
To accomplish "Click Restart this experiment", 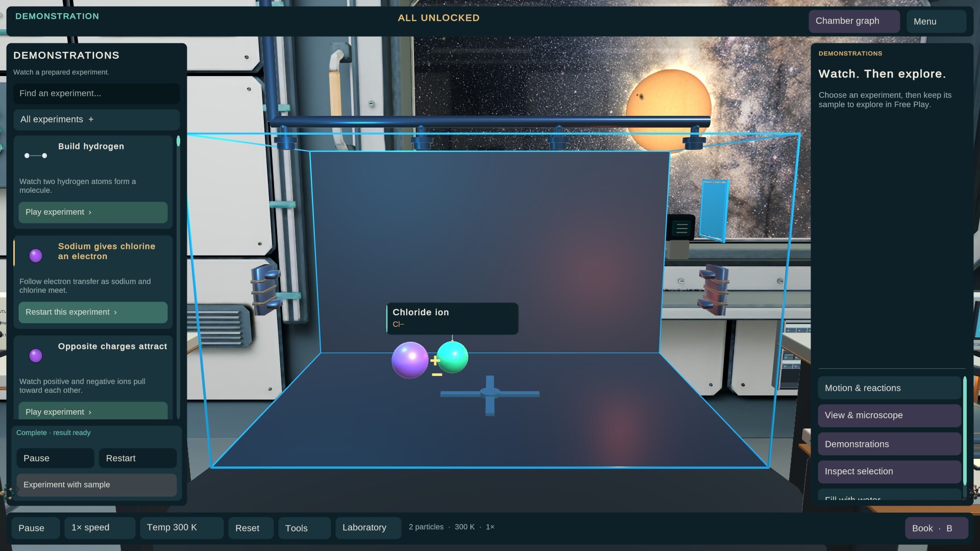I will [x=93, y=312].
